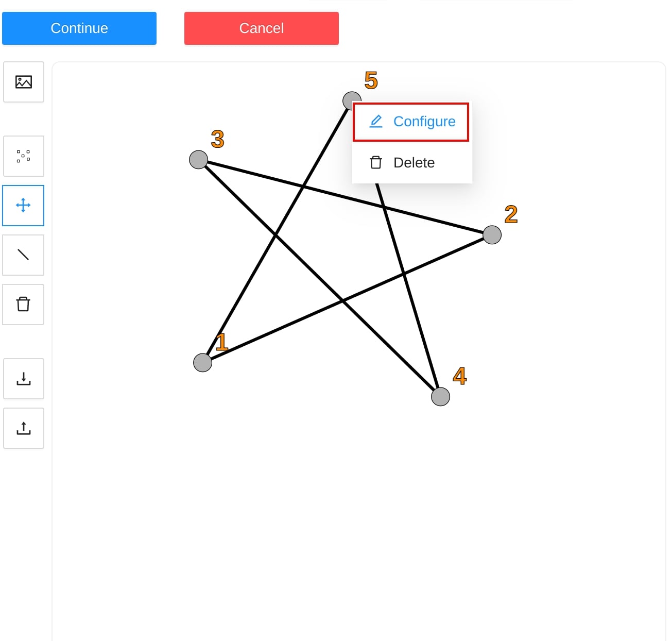Click the gray node labeled 2
This screenshot has height=641, width=672.
(492, 235)
